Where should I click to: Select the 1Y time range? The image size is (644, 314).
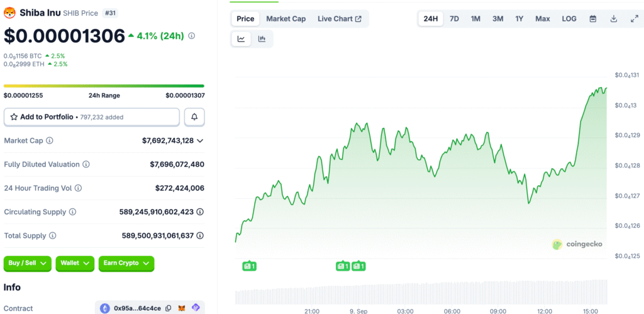click(x=519, y=19)
